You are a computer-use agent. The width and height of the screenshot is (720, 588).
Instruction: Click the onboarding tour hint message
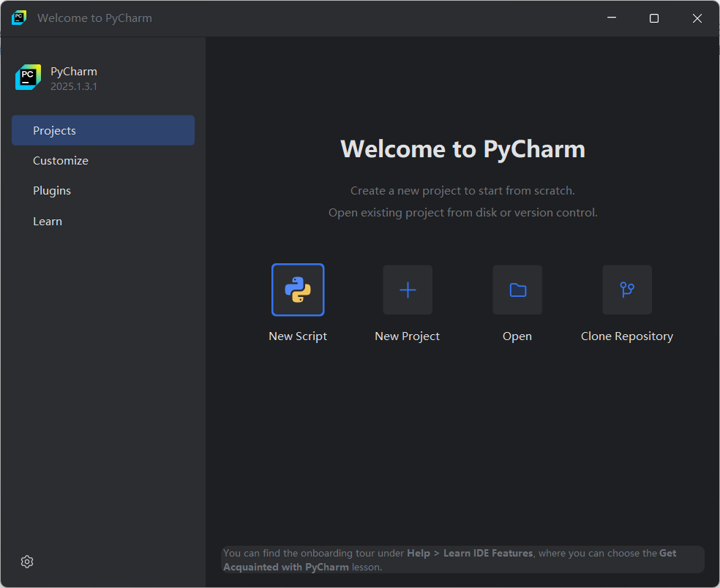point(463,559)
